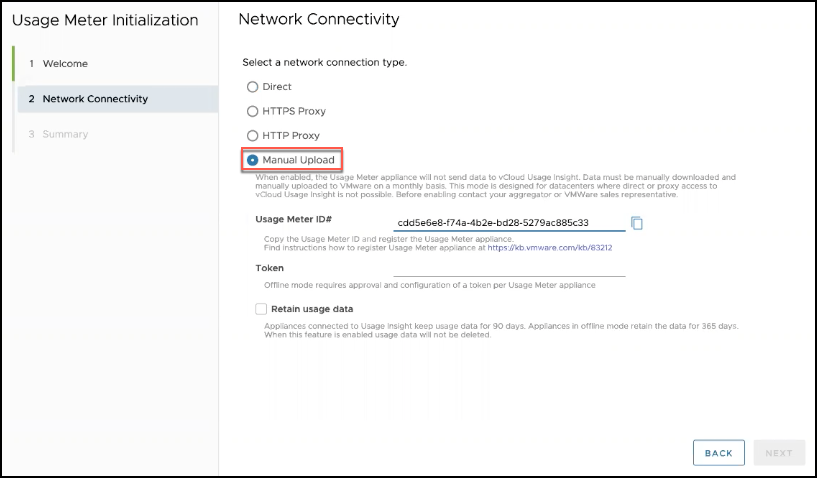This screenshot has height=478, width=817.
Task: Click the Network Connectivity page heading
Action: pos(319,19)
